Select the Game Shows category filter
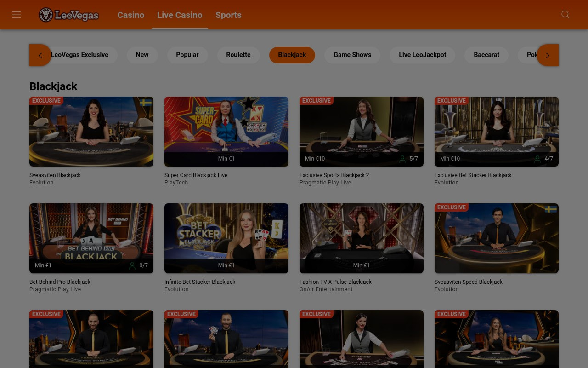This screenshot has width=588, height=368. [x=352, y=55]
